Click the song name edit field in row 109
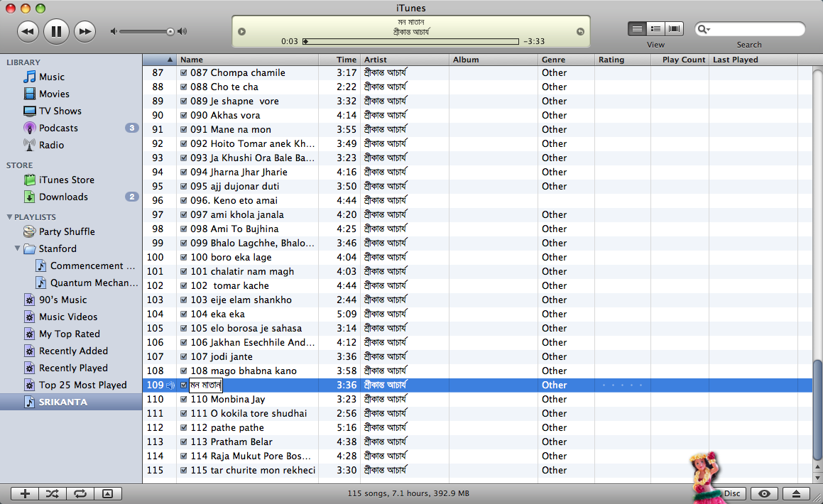This screenshot has height=504, width=823. point(206,385)
